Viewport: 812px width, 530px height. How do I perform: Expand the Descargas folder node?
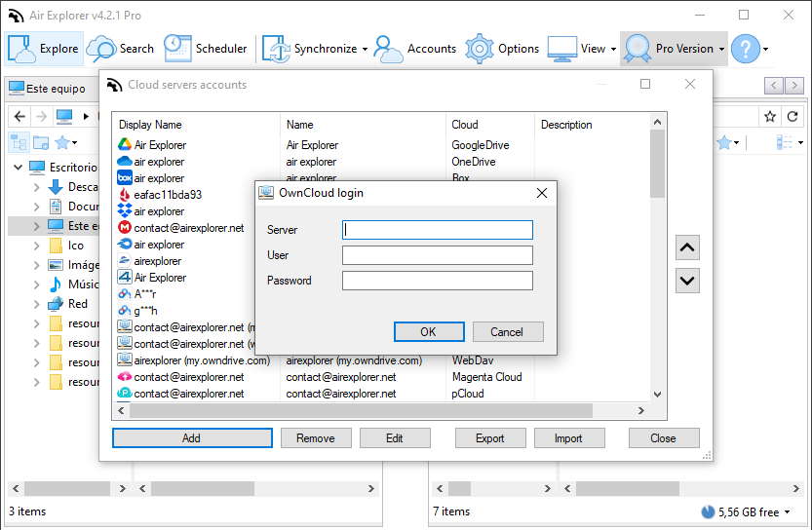click(x=36, y=187)
